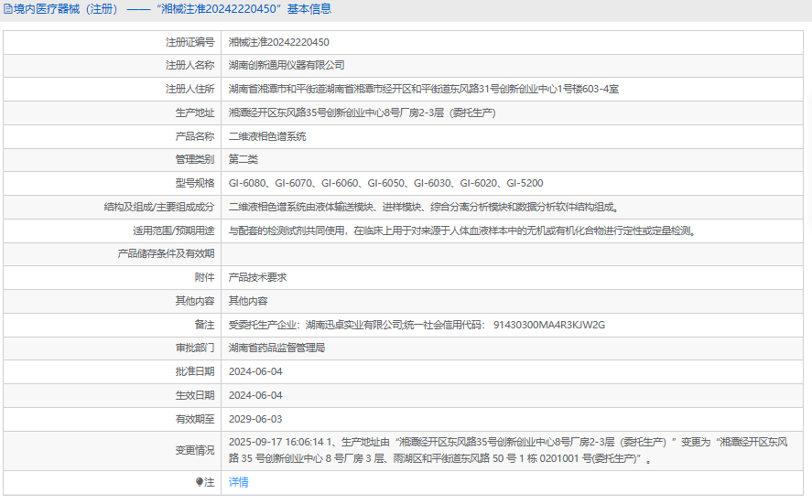Select the structure description mentioning 液体输送模块
The width and height of the screenshot is (812, 504).
pyautogui.click(x=425, y=207)
